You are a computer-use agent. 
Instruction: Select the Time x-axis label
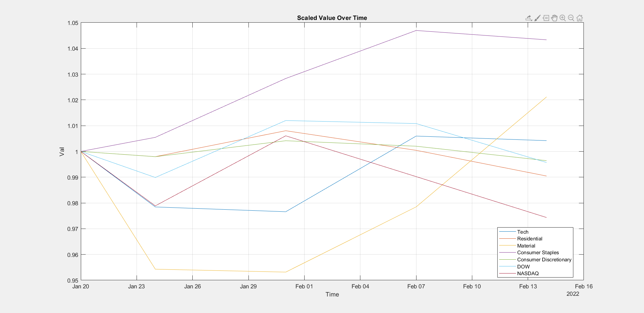[x=332, y=294]
